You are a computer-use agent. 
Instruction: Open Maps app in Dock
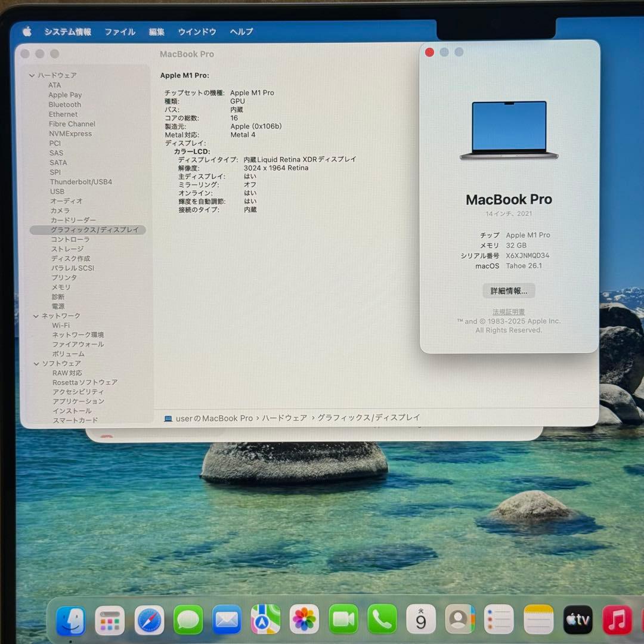265,619
